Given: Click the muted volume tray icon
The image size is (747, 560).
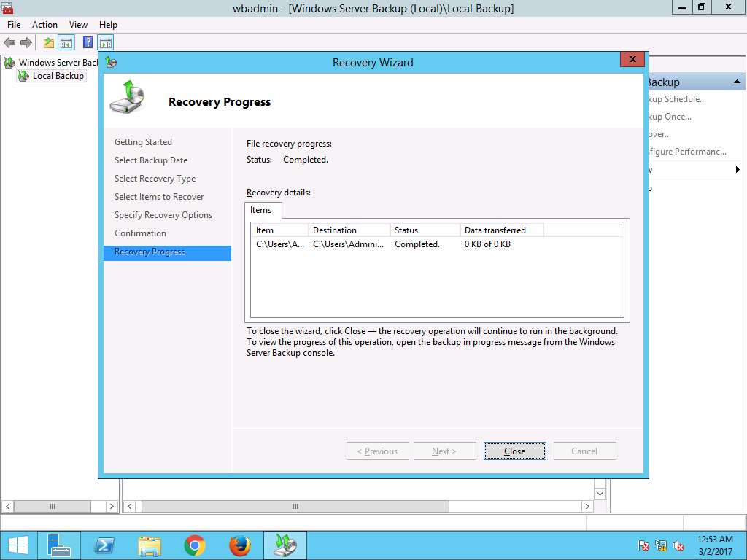Looking at the screenshot, I should [x=679, y=545].
